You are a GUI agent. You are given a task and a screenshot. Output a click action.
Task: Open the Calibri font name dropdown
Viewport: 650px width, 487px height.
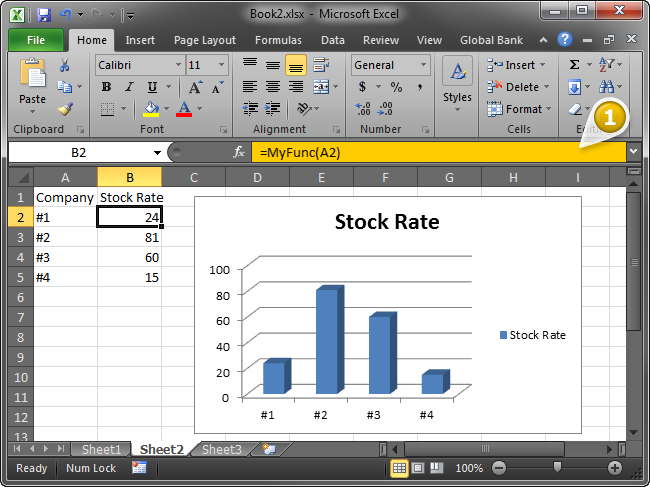pos(178,65)
